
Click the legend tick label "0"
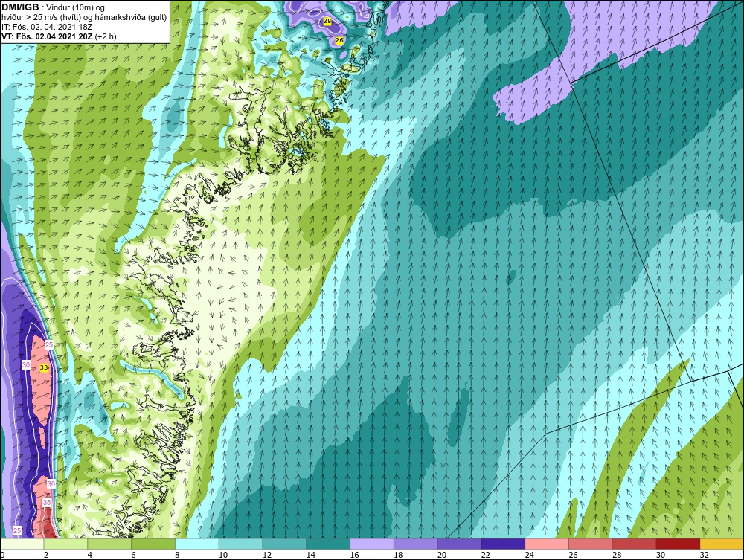point(2,555)
